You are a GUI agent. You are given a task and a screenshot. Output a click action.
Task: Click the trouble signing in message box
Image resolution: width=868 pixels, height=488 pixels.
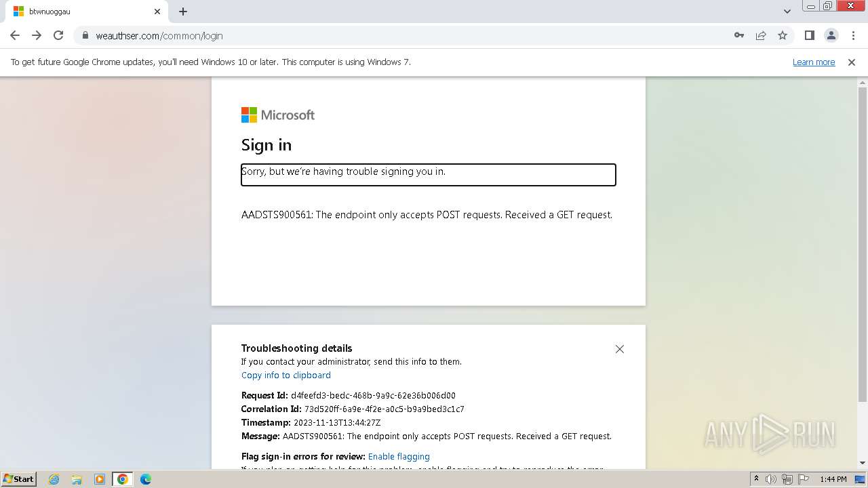(x=429, y=174)
